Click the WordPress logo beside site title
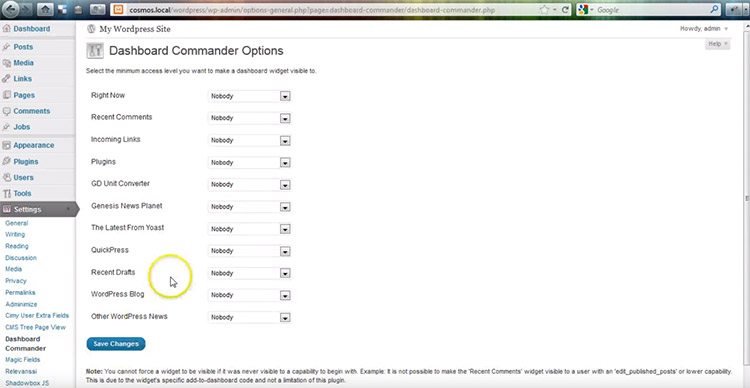This screenshot has width=750, height=388. pos(91,29)
